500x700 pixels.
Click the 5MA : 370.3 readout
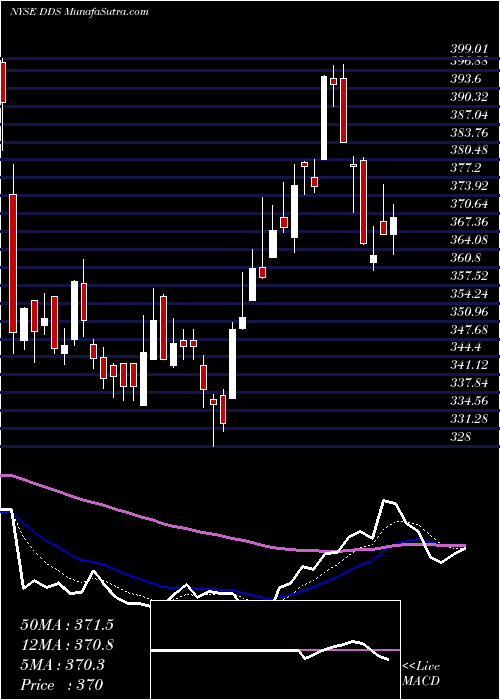[x=62, y=665]
